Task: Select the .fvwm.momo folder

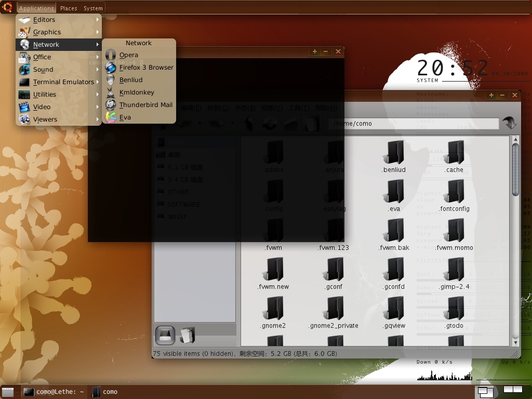Action: click(454, 235)
